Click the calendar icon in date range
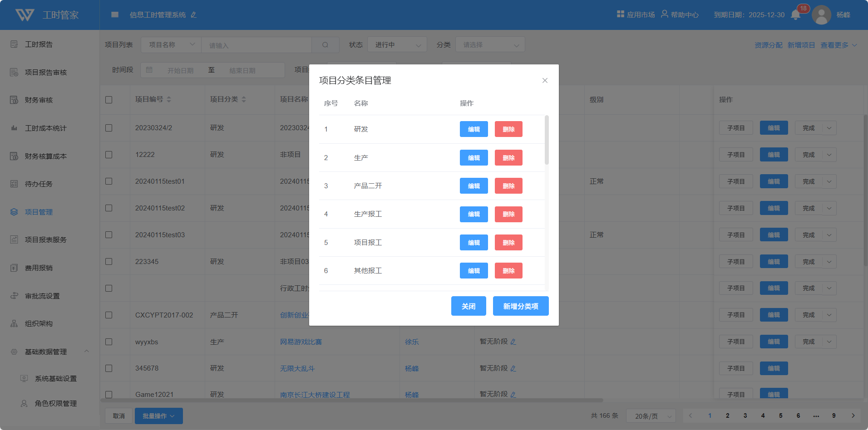The image size is (868, 430). coord(149,70)
